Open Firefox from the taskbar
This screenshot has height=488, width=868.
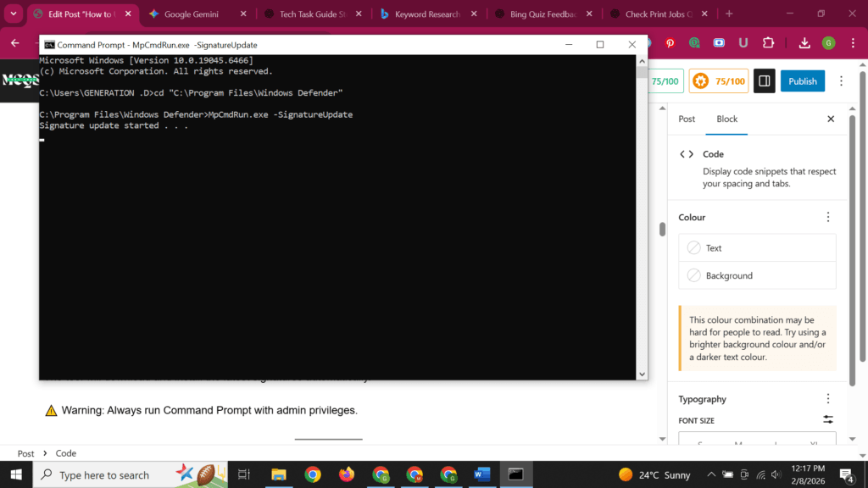tap(346, 474)
